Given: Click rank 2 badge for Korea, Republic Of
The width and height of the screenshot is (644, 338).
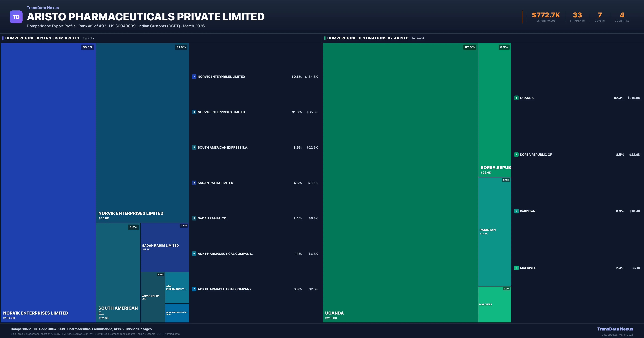Looking at the screenshot, I should point(516,155).
